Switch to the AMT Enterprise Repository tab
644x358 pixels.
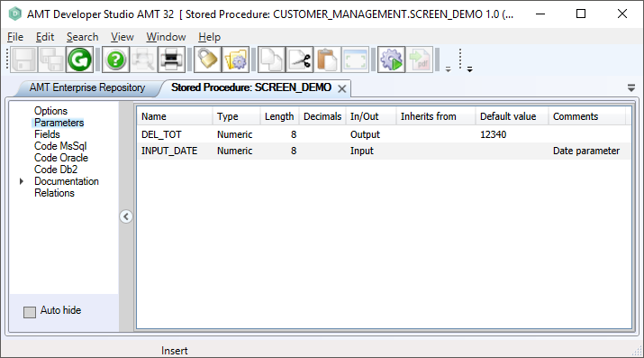[87, 87]
